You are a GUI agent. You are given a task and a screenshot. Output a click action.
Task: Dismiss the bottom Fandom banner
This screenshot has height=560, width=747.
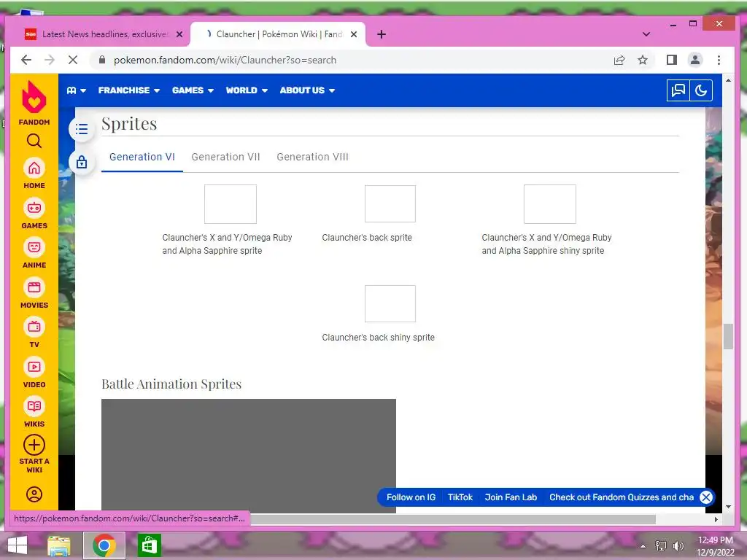click(x=706, y=497)
